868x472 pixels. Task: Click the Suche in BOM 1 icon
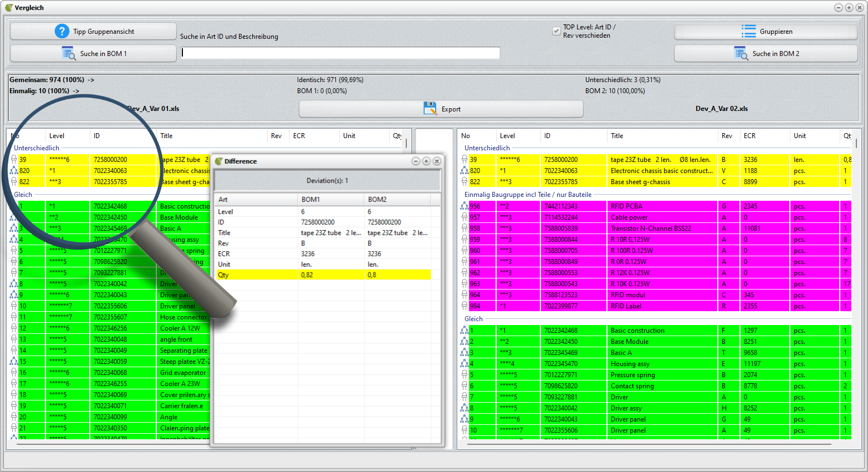(69, 54)
